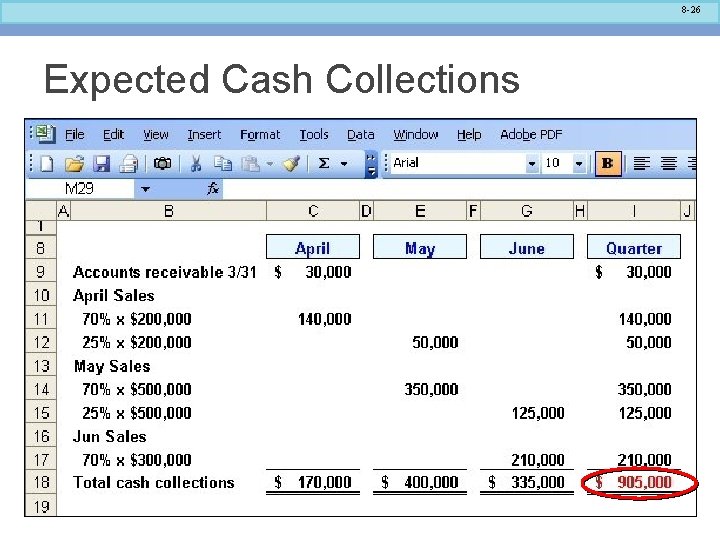Image resolution: width=720 pixels, height=540 pixels.
Task: Select column E header
Action: (x=420, y=211)
